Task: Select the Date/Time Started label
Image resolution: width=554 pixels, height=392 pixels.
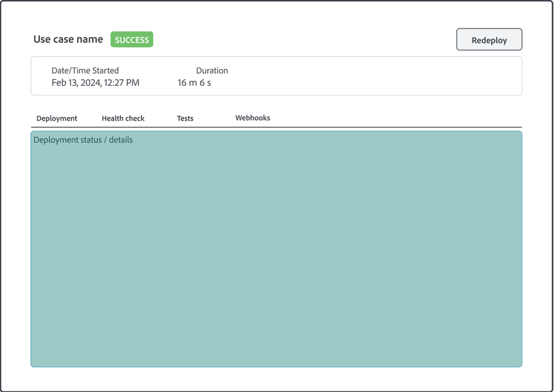Action: 85,71
